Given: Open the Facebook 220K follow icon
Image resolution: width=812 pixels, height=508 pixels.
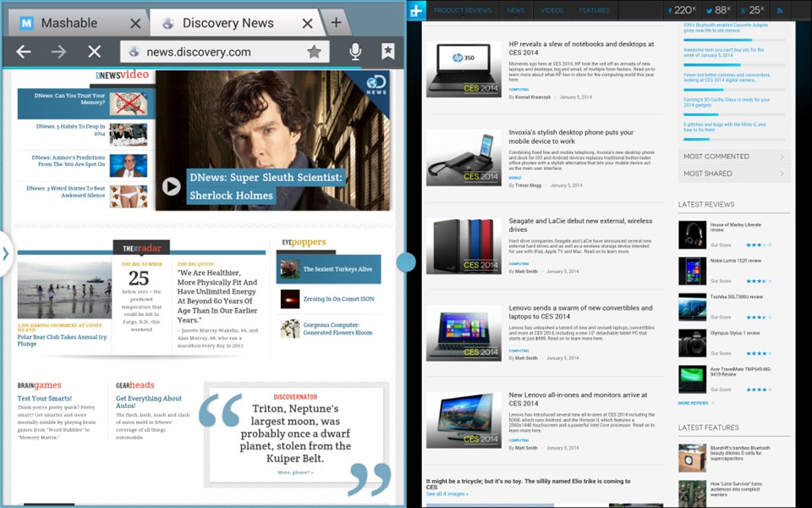Looking at the screenshot, I should 682,10.
